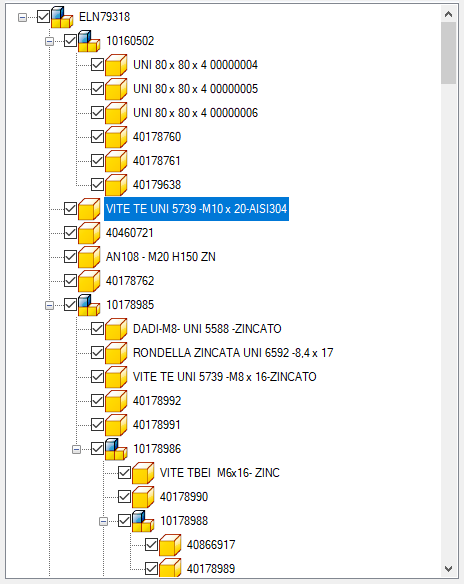
Task: Select the 40178991 part label
Action: (157, 425)
